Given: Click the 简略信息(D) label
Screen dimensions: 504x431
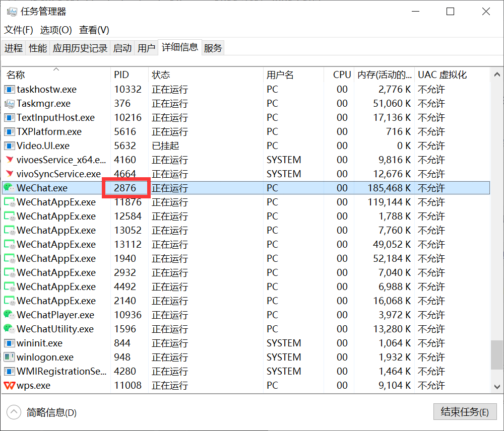Looking at the screenshot, I should (x=51, y=412).
